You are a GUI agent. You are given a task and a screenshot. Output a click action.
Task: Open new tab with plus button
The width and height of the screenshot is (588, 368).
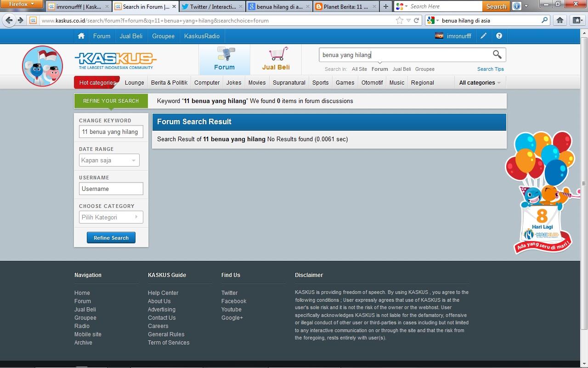coord(385,6)
